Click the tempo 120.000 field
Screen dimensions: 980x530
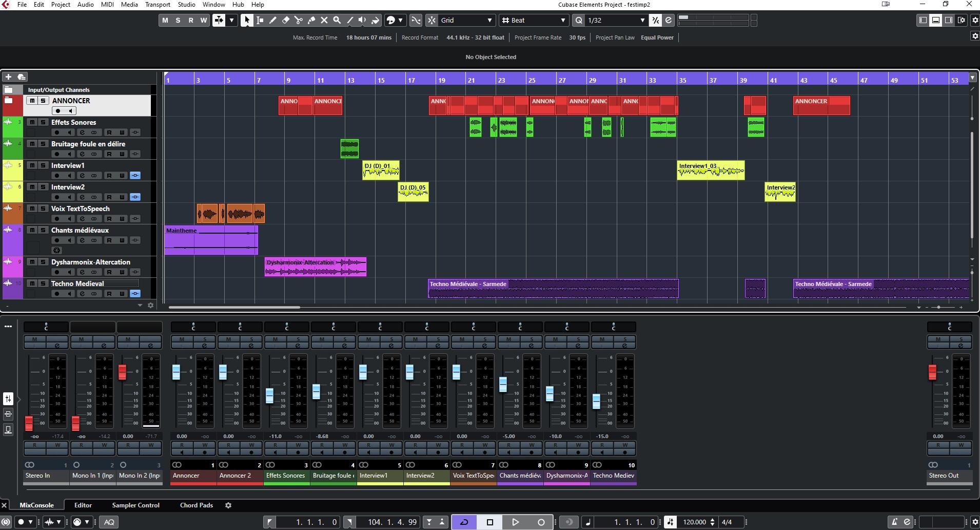(x=694, y=522)
